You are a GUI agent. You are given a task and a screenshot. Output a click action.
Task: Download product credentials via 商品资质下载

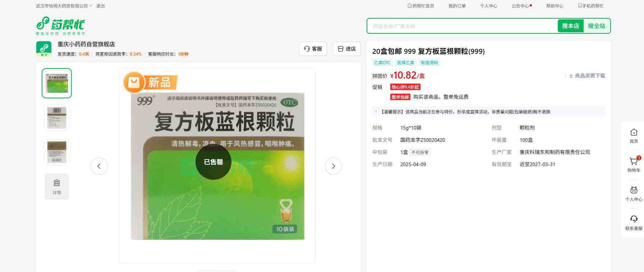coord(587,76)
